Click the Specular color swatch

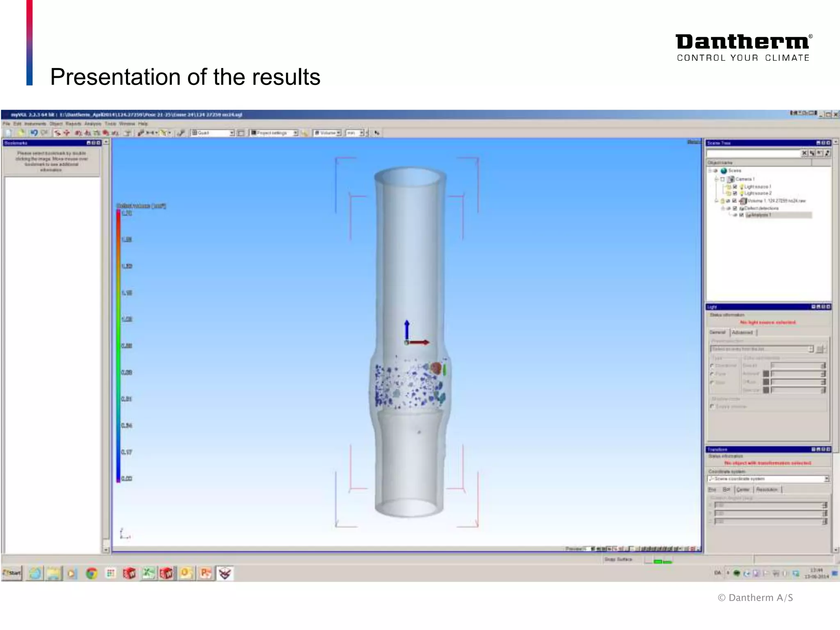[766, 390]
